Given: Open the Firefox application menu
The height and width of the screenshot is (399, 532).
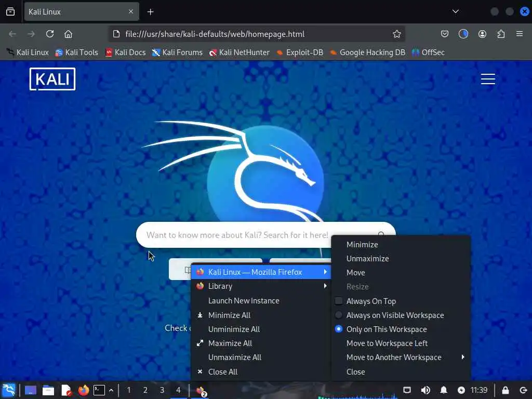Looking at the screenshot, I should 520,34.
